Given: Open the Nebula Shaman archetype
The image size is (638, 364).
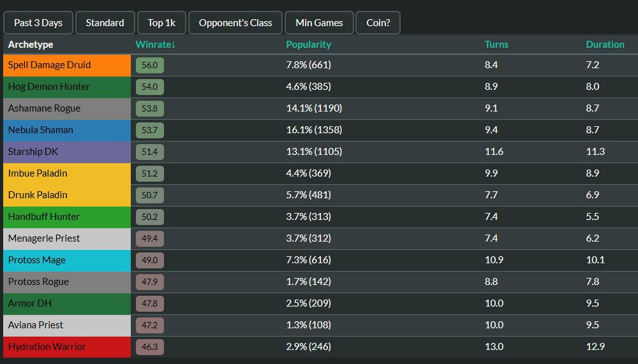Looking at the screenshot, I should [67, 130].
